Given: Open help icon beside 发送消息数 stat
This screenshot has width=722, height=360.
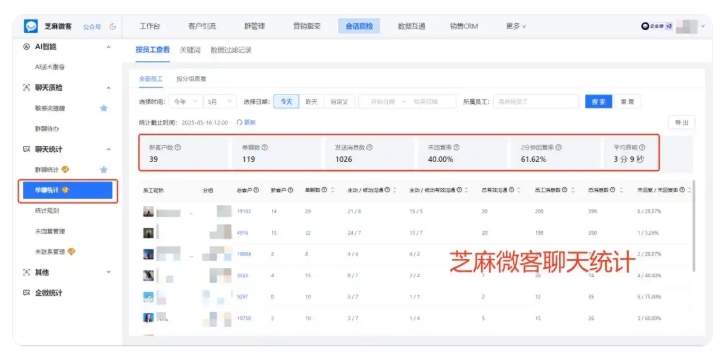Looking at the screenshot, I should point(369,148).
